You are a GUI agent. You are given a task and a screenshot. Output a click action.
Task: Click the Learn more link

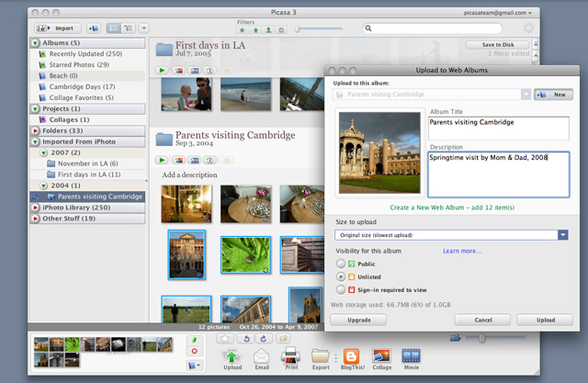pos(462,251)
